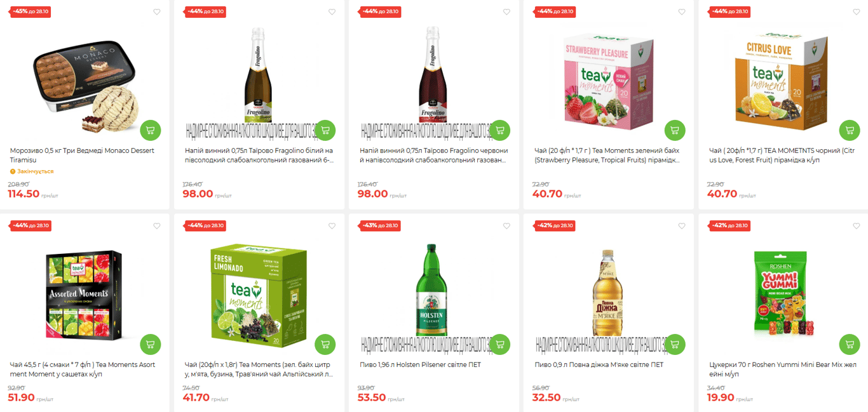This screenshot has height=412, width=868.
Task: Add white Fragolino wine drink to cart
Action: click(x=325, y=130)
